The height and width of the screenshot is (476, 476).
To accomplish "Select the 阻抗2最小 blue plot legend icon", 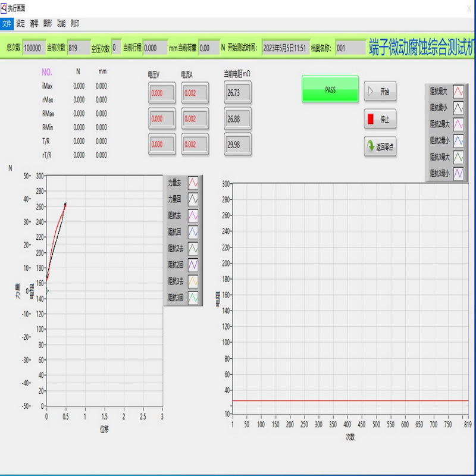I will click(459, 140).
